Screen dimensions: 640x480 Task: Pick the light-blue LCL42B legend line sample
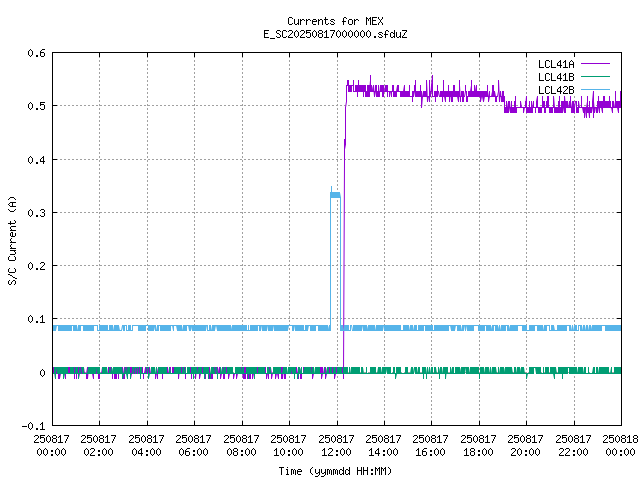(595, 90)
